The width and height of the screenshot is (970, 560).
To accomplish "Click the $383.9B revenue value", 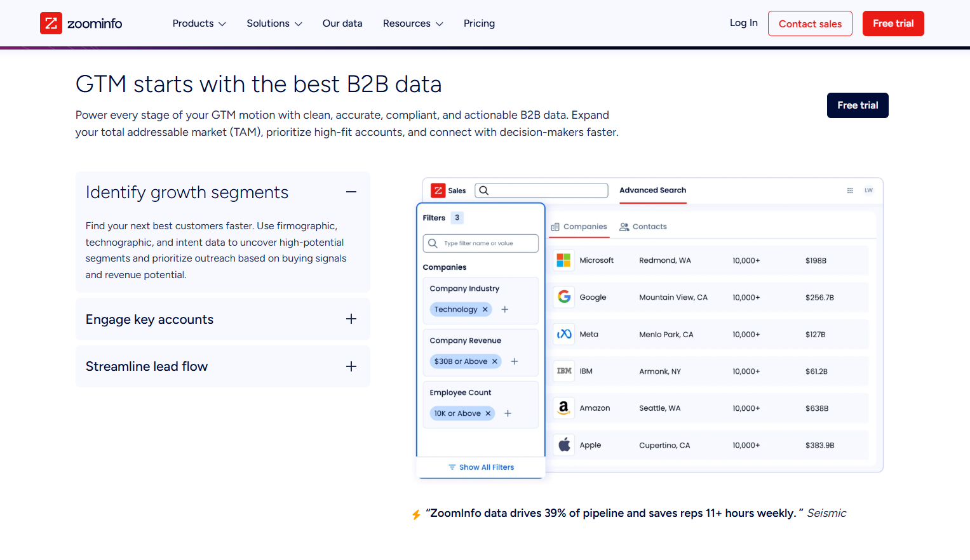I will coord(820,445).
